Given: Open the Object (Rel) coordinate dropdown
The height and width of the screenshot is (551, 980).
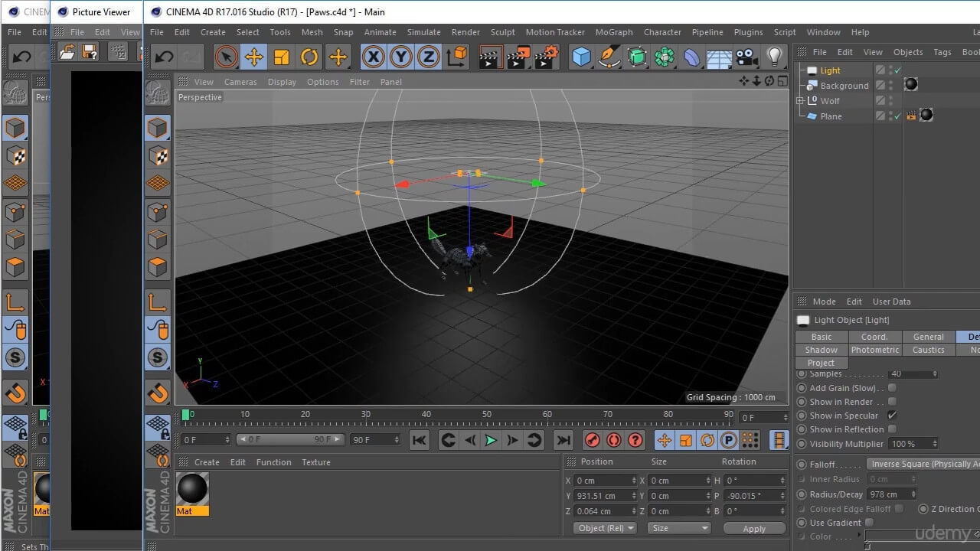Looking at the screenshot, I should click(x=606, y=528).
